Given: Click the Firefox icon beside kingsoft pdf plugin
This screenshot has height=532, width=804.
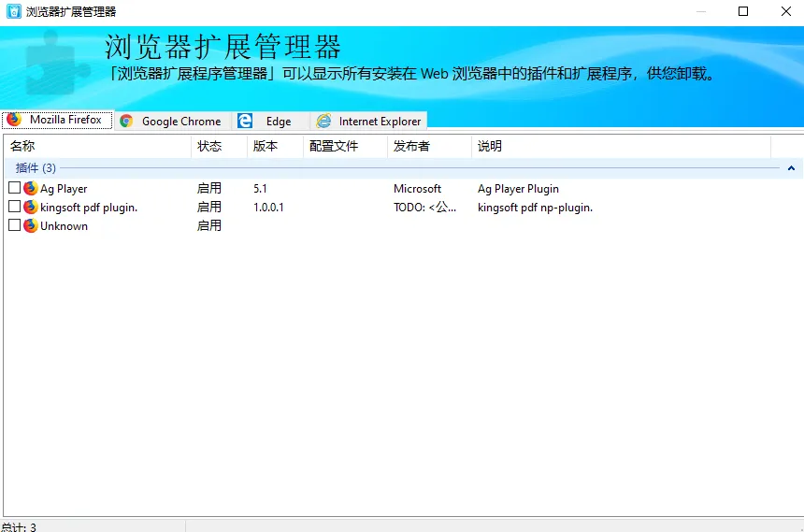Looking at the screenshot, I should (31, 207).
